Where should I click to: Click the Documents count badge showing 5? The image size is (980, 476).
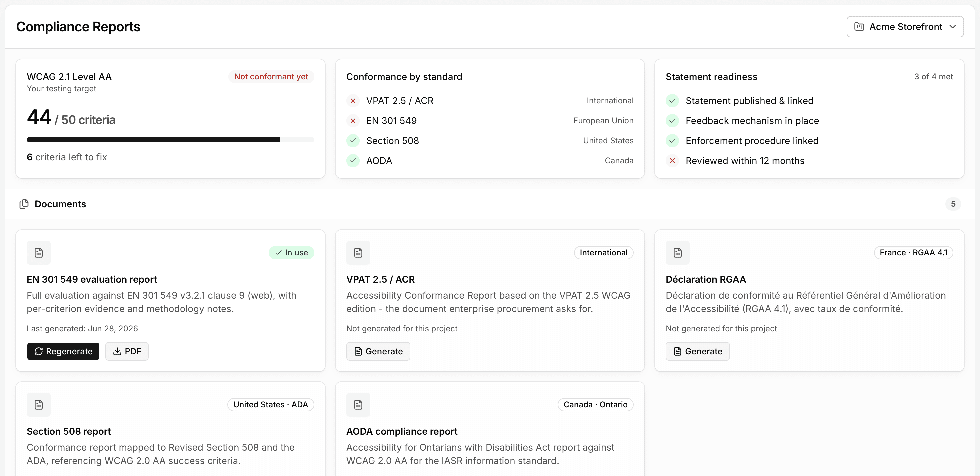[x=953, y=204]
